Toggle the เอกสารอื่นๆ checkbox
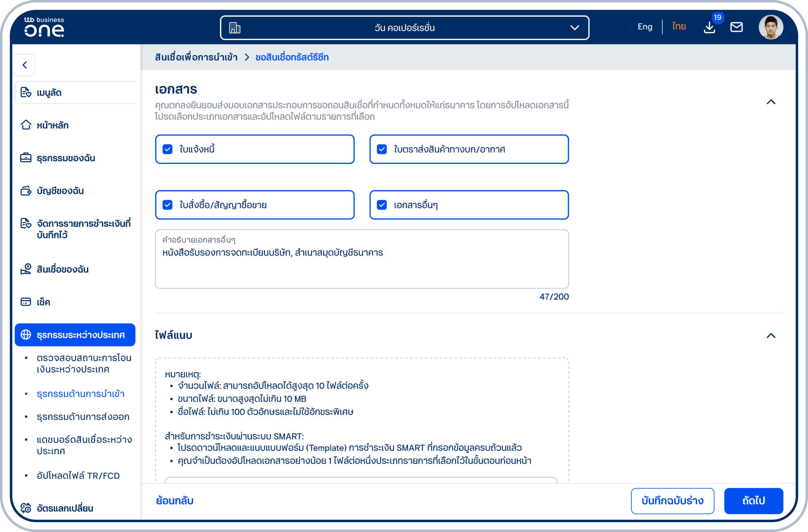The height and width of the screenshot is (532, 808). 382,205
